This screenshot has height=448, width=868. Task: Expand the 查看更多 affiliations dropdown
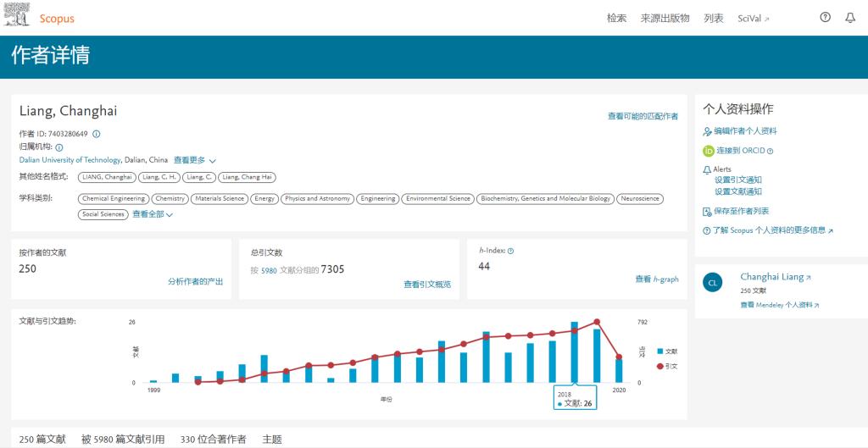(x=195, y=160)
